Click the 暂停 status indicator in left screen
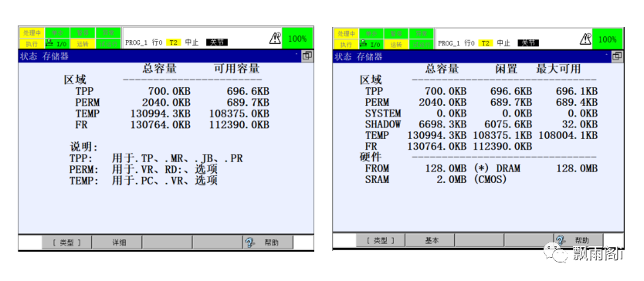The height and width of the screenshot is (281, 644). point(83,33)
